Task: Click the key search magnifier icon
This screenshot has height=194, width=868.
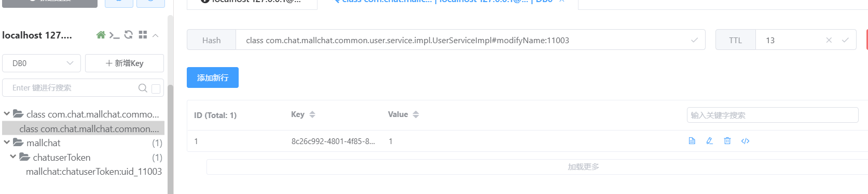Action: click(143, 88)
